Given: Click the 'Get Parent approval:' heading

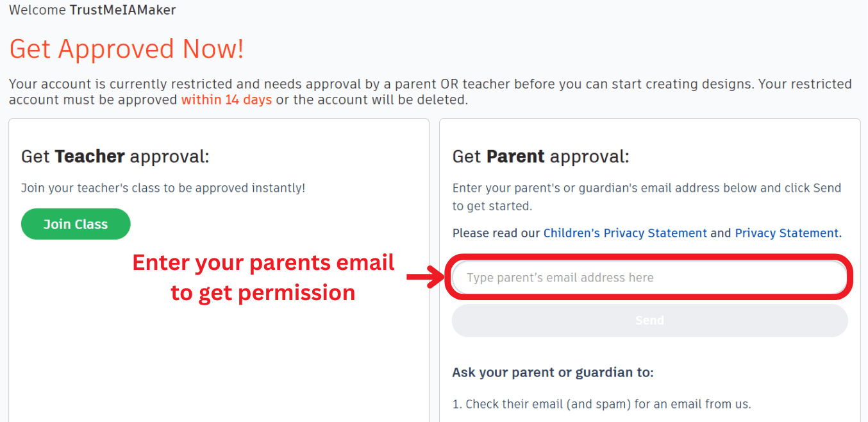Looking at the screenshot, I should (x=541, y=156).
